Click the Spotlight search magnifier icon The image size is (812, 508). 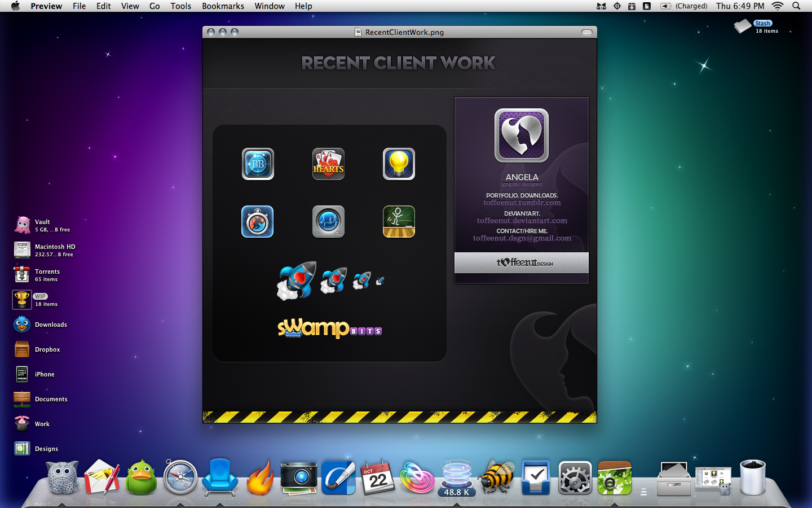796,6
